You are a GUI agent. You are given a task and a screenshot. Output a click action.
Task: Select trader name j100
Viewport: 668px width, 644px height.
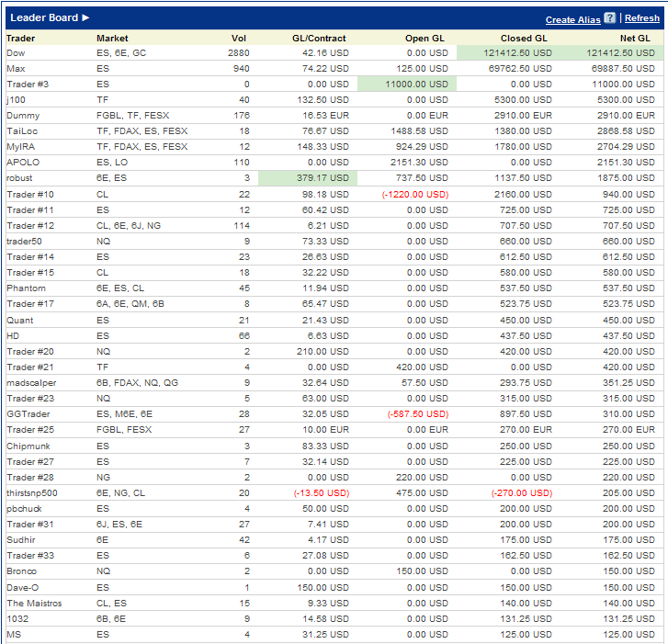click(17, 100)
